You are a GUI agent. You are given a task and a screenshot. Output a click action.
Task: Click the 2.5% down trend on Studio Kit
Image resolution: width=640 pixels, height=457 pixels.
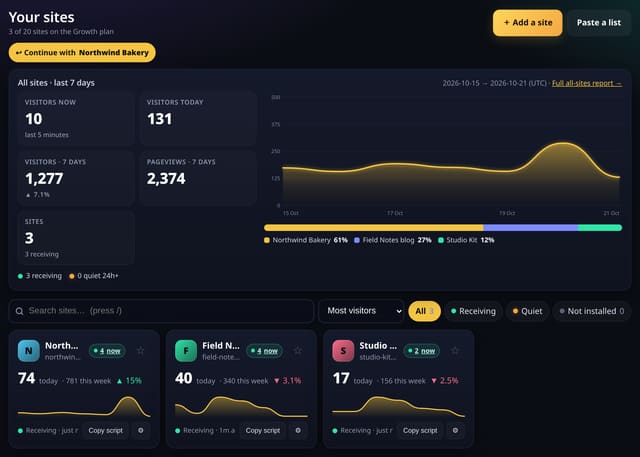point(444,381)
